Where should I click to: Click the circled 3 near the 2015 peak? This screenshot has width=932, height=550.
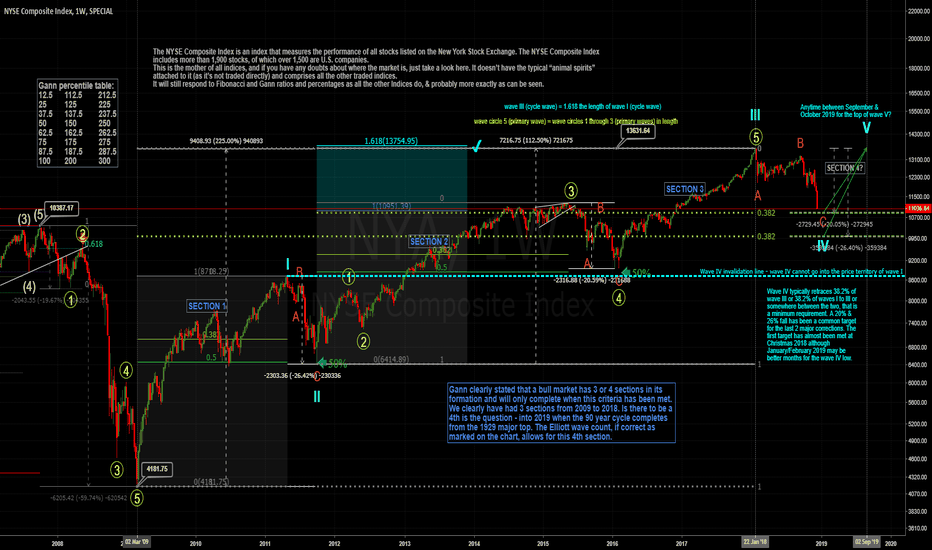[571, 191]
